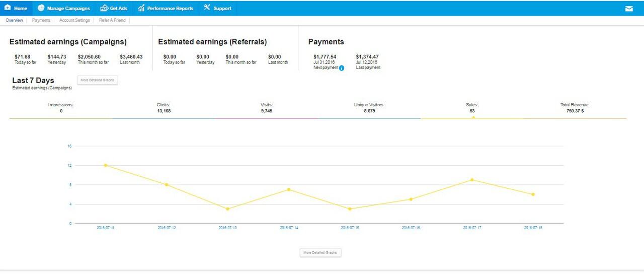Image resolution: width=644 pixels, height=274 pixels.
Task: Open the Manage Campaigns menu
Action: tap(64, 8)
